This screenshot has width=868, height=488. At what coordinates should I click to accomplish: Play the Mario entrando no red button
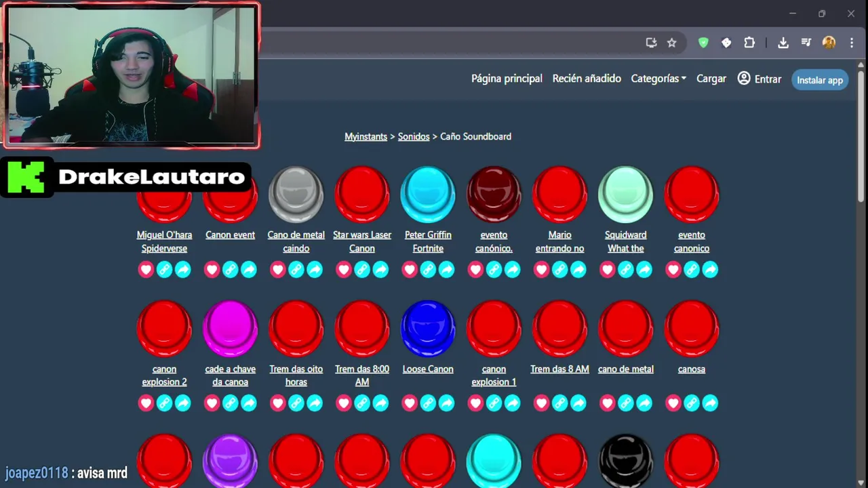tap(559, 195)
